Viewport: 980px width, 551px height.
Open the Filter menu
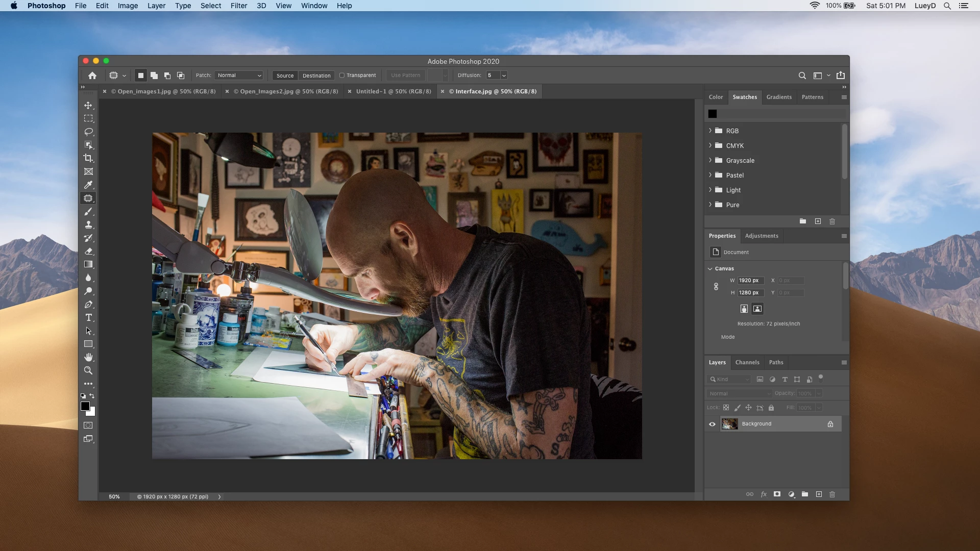coord(238,6)
